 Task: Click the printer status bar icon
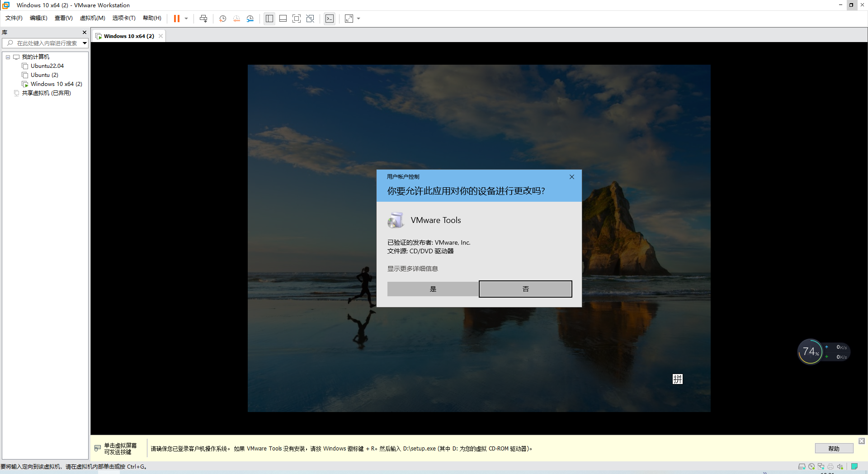click(x=830, y=467)
